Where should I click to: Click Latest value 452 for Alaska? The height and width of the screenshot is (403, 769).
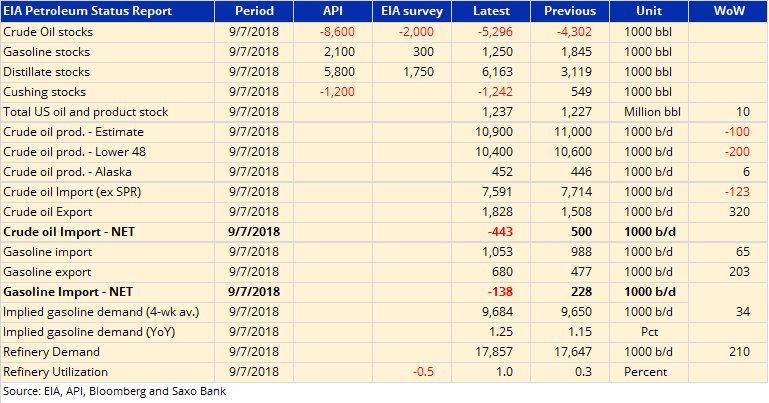point(502,172)
